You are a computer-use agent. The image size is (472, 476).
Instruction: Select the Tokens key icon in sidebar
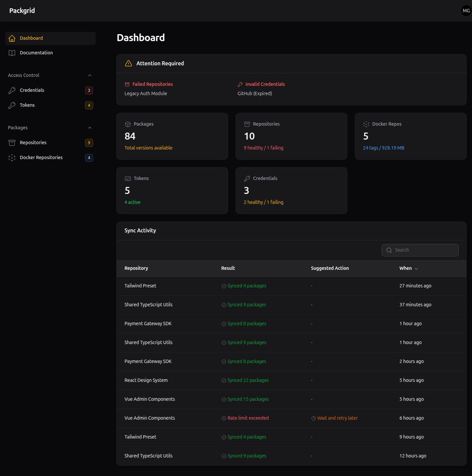[12, 105]
